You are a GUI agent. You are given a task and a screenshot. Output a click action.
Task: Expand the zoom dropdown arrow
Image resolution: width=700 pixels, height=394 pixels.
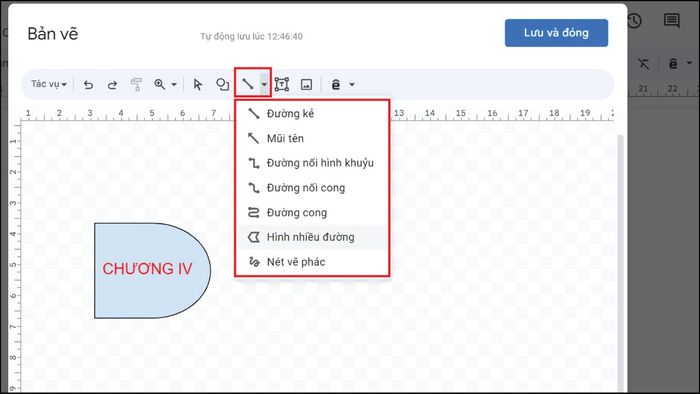[x=174, y=84]
